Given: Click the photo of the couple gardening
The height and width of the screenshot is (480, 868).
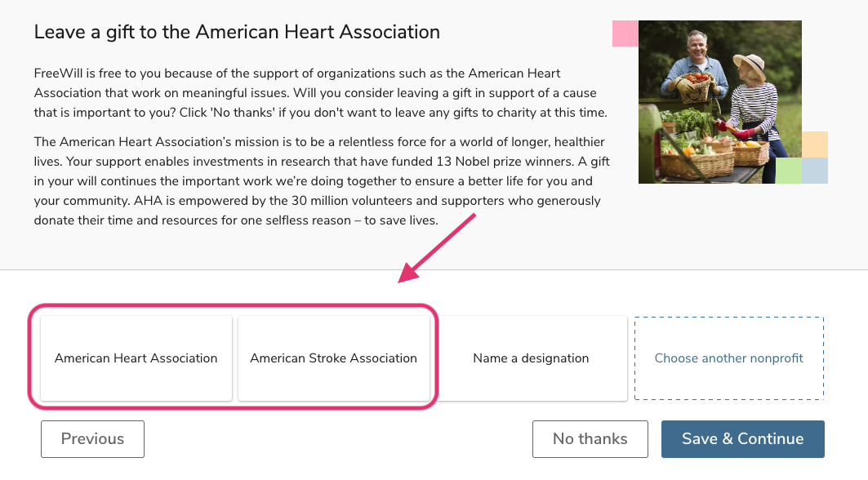Looking at the screenshot, I should tap(719, 102).
